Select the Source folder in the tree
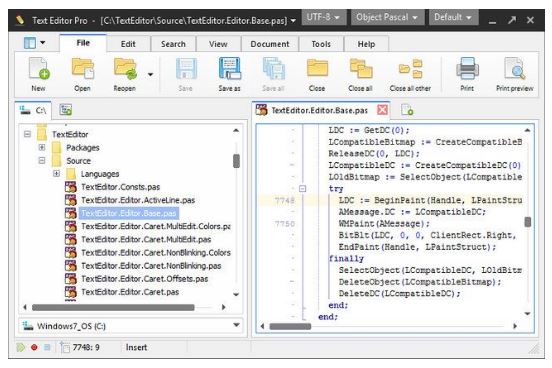 tap(79, 161)
